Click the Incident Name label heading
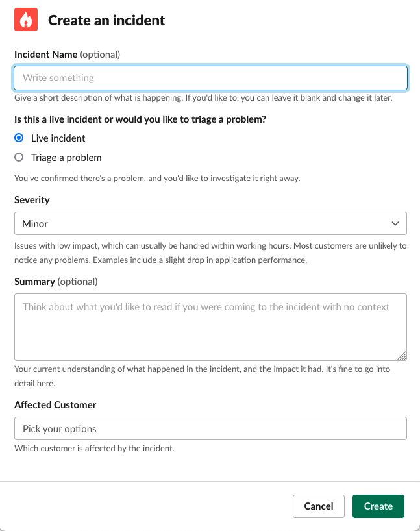The width and height of the screenshot is (420, 531). coord(45,55)
